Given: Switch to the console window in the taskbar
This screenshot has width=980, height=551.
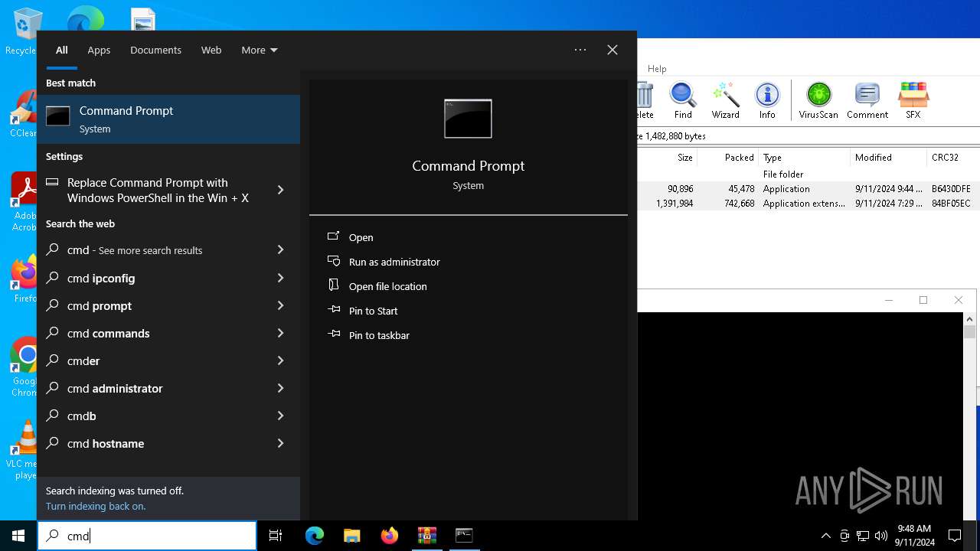Looking at the screenshot, I should tap(464, 536).
